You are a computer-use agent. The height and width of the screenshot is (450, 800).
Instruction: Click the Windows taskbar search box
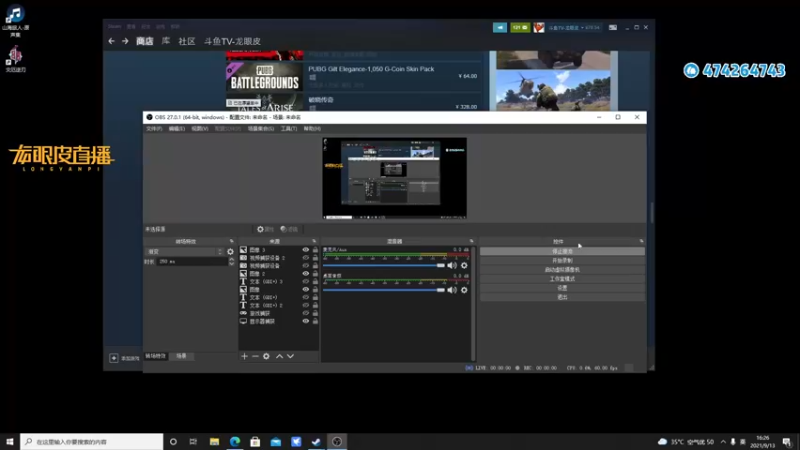pyautogui.click(x=92, y=441)
